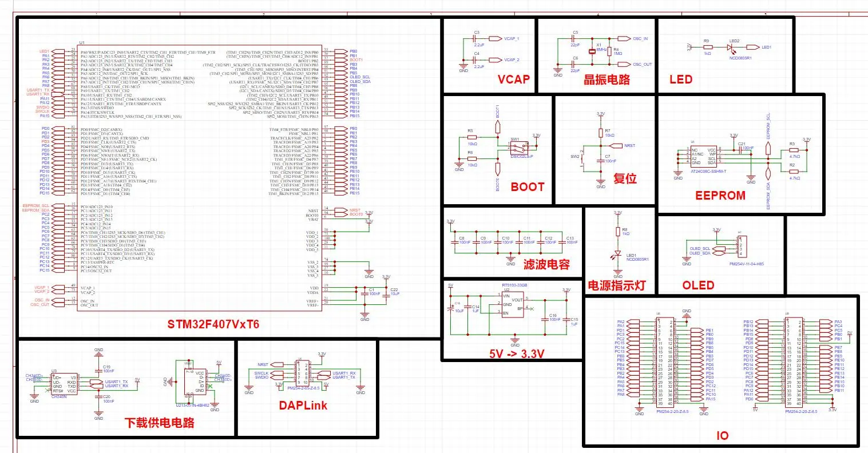Click the STM32F407VxT6 red title label
Screen dimensions: 868x453
tap(213, 324)
